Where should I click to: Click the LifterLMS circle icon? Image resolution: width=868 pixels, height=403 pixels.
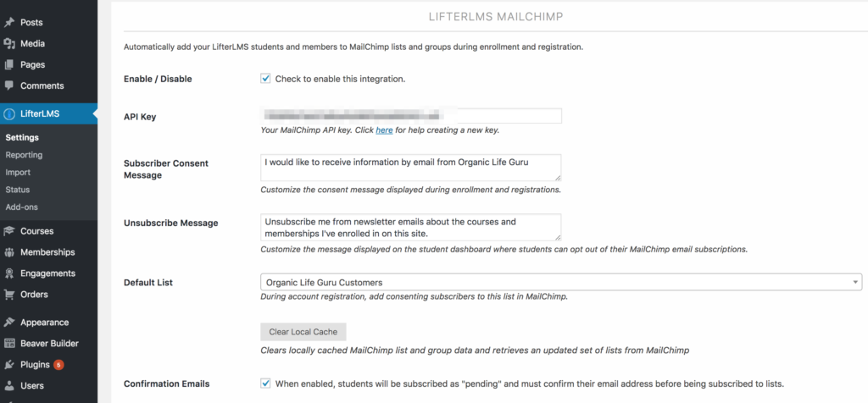(x=8, y=114)
